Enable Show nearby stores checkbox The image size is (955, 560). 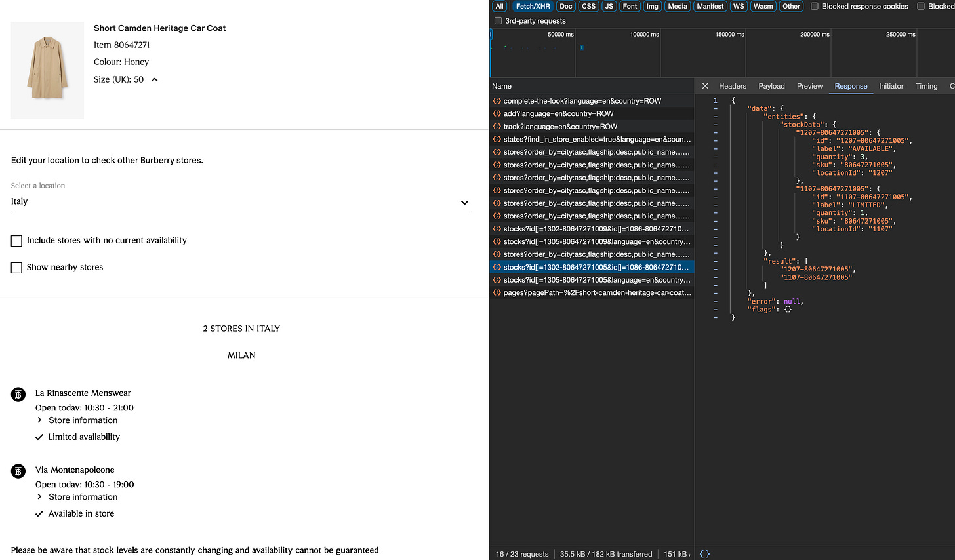pos(16,268)
